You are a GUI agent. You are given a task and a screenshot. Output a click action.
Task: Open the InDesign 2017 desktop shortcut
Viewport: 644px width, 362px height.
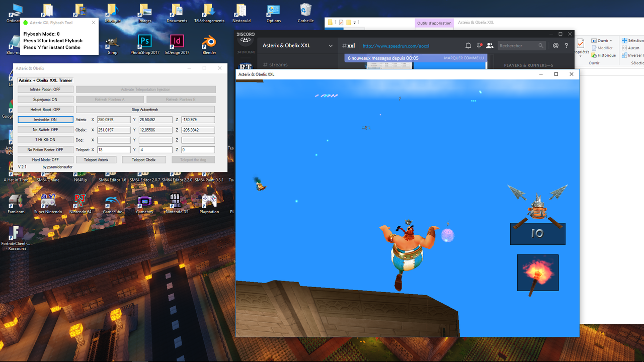(x=177, y=45)
